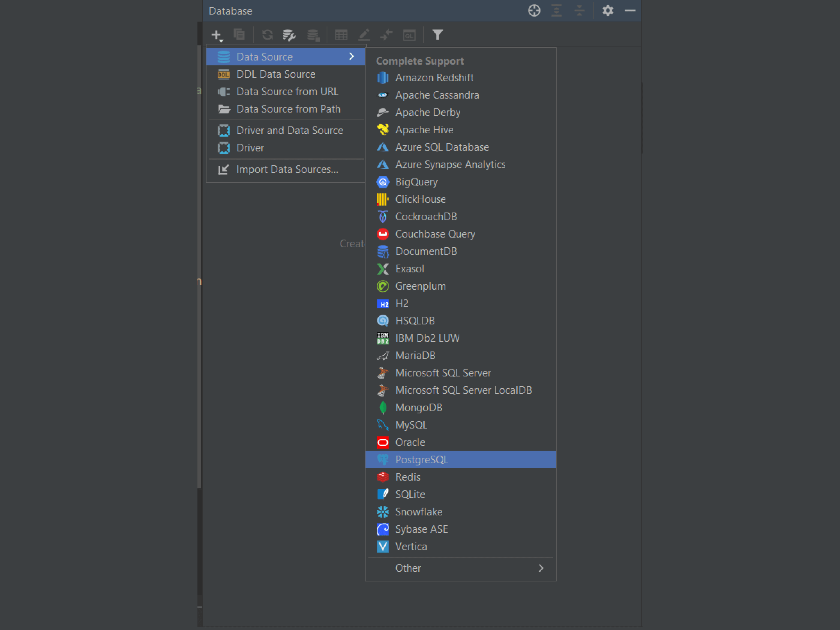
Task: Select Greenplum
Action: [x=461, y=286]
